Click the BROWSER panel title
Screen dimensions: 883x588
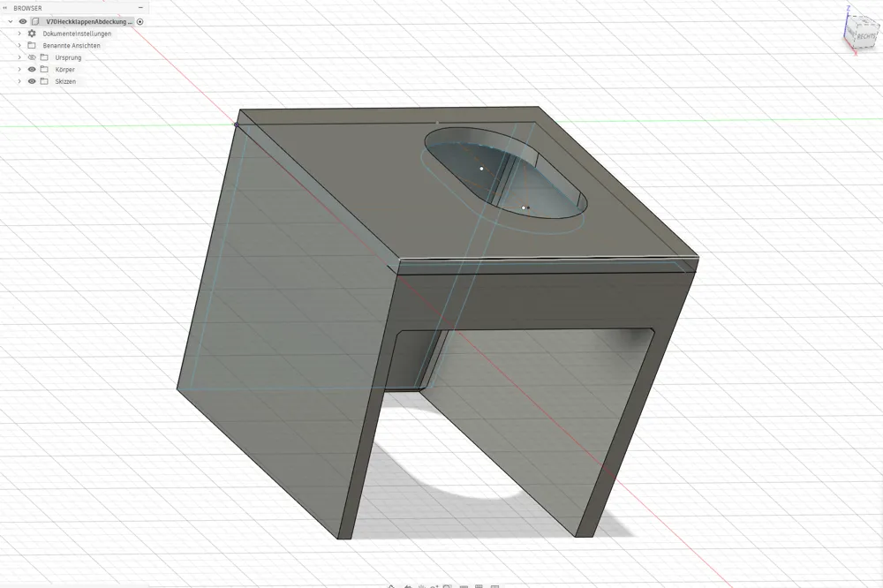click(x=27, y=8)
